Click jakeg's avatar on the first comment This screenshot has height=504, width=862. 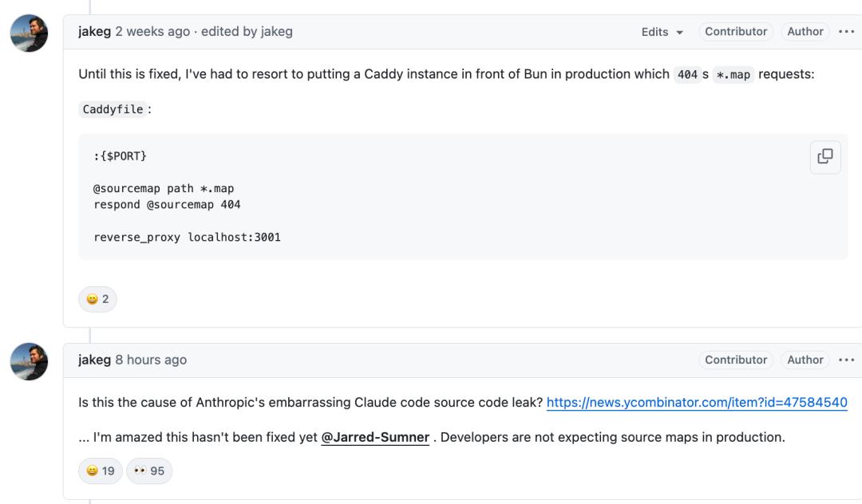29,33
